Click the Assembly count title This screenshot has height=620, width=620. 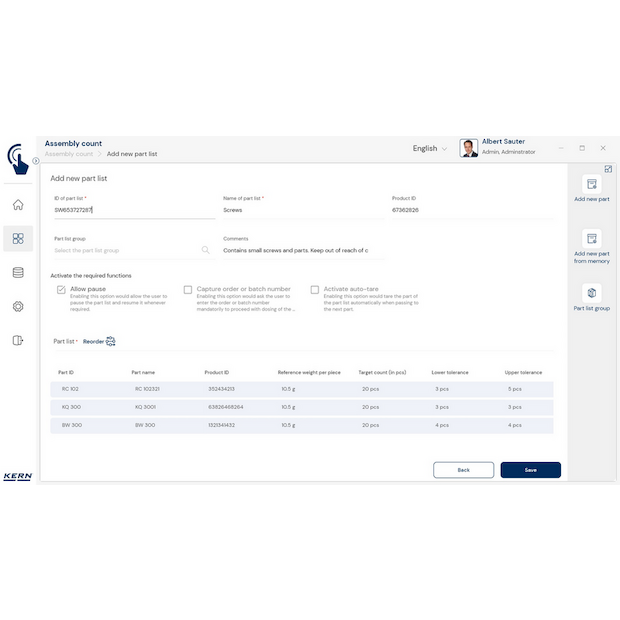coord(73,144)
